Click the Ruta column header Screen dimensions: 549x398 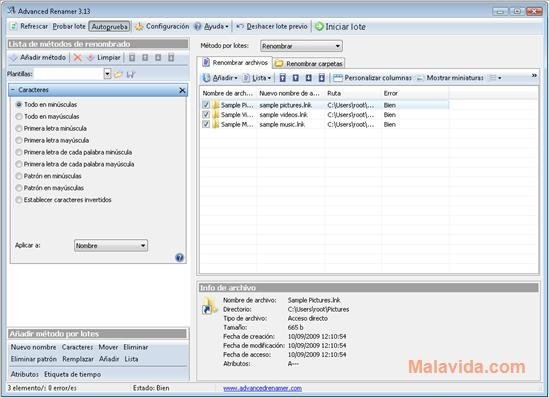[x=353, y=93]
